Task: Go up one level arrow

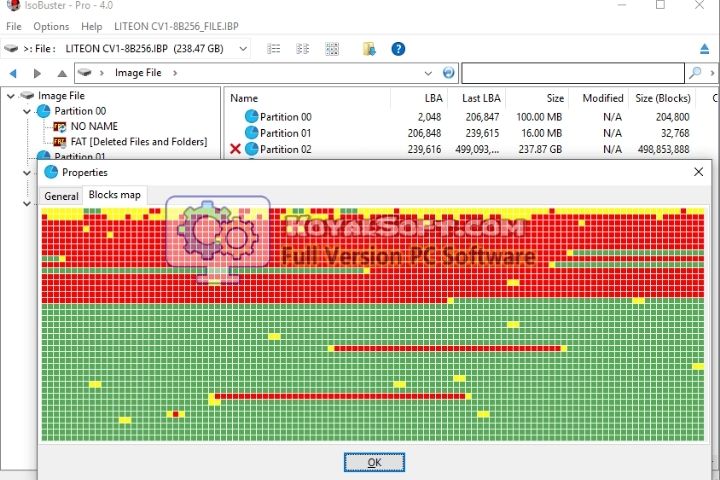Action: point(62,73)
